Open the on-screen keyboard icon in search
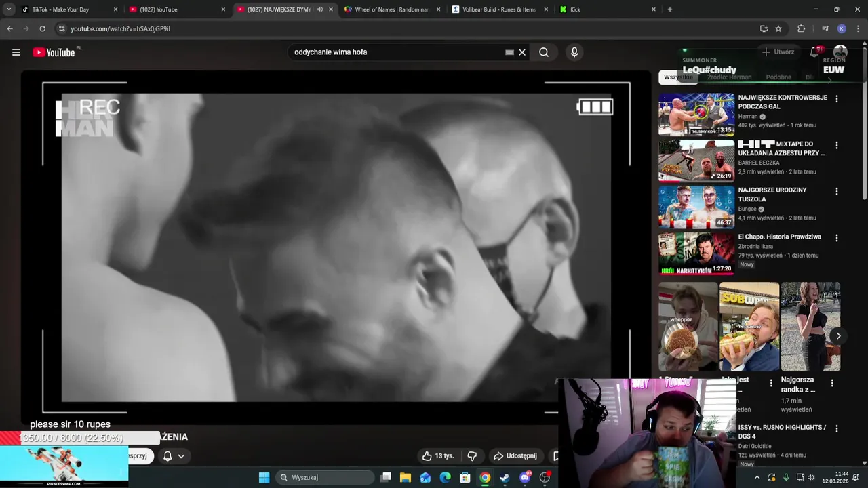The height and width of the screenshot is (488, 868). pyautogui.click(x=509, y=52)
